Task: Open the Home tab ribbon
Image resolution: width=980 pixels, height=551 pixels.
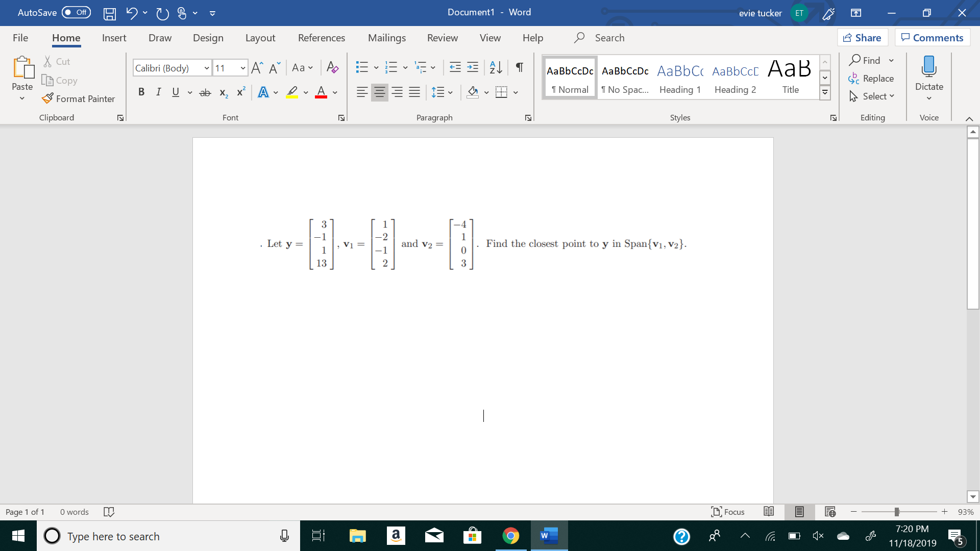Action: click(66, 38)
